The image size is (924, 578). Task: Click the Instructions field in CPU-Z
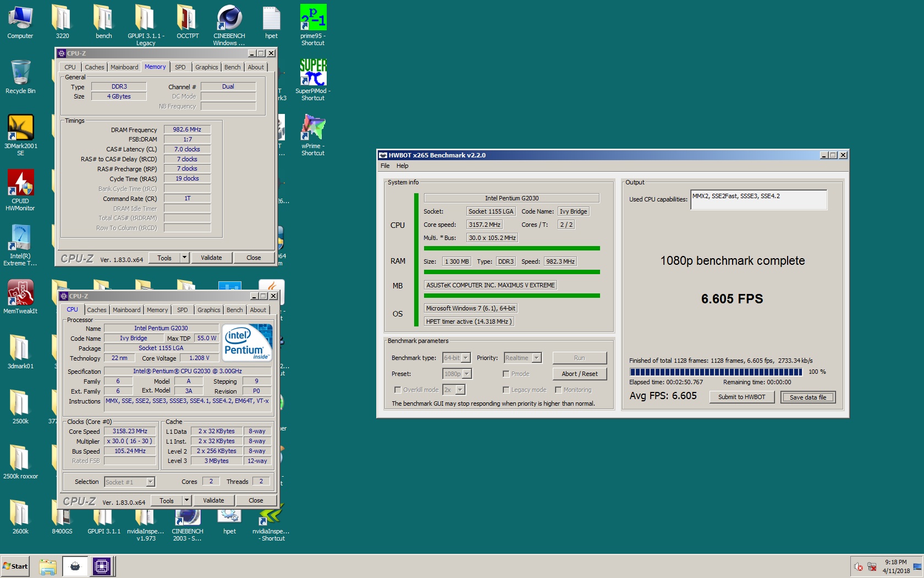click(188, 406)
